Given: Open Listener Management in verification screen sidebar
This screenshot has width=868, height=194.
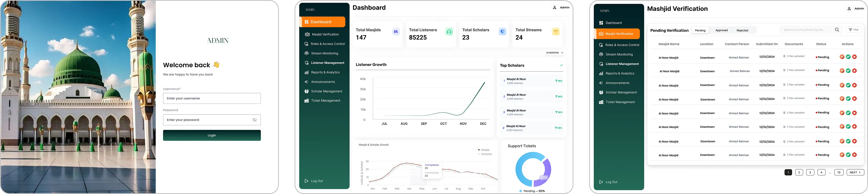Looking at the screenshot, I should 619,64.
